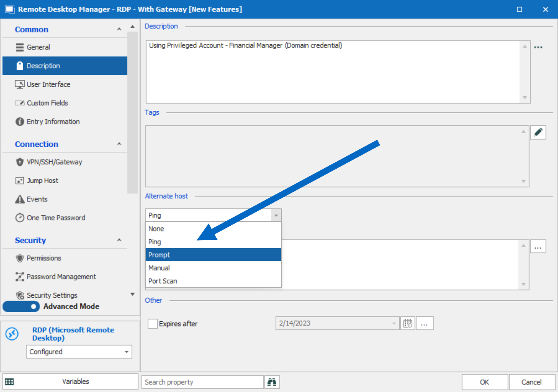The image size is (558, 392).
Task: Click Cancel to discard changes
Action: point(531,382)
